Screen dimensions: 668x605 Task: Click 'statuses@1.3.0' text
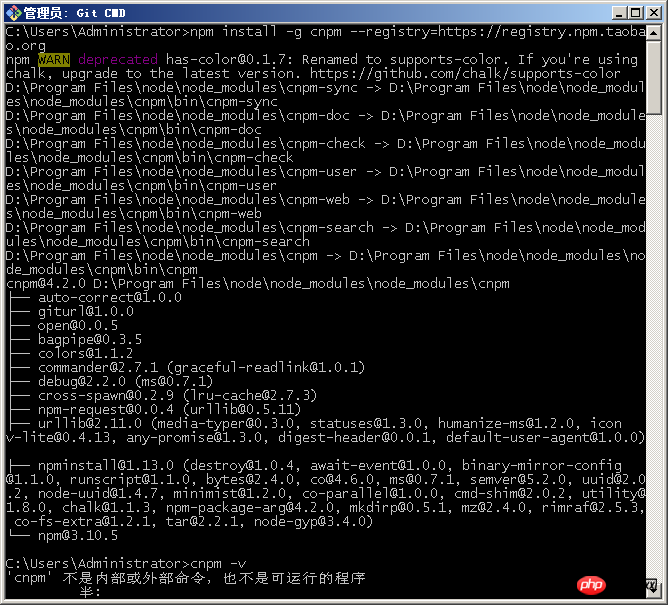point(366,424)
